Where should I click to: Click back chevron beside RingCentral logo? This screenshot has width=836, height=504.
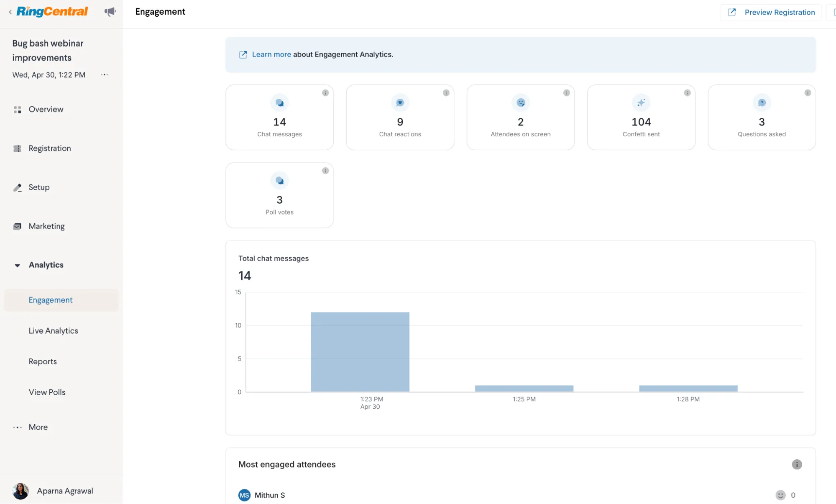pos(10,12)
